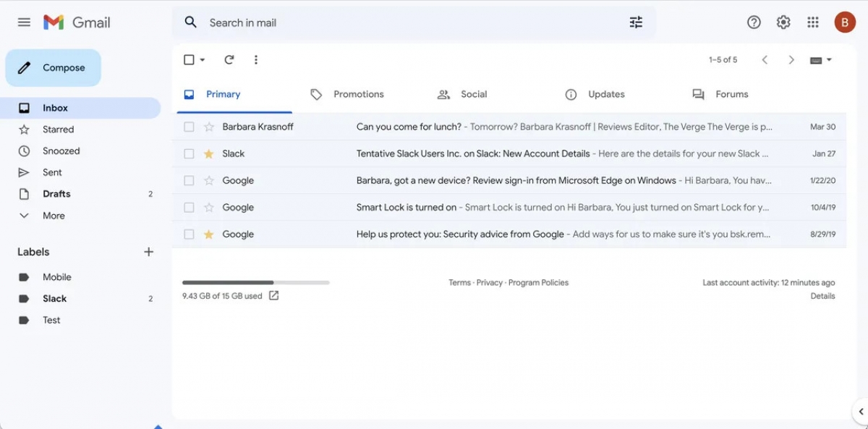Open the select dropdown arrow

coord(203,60)
